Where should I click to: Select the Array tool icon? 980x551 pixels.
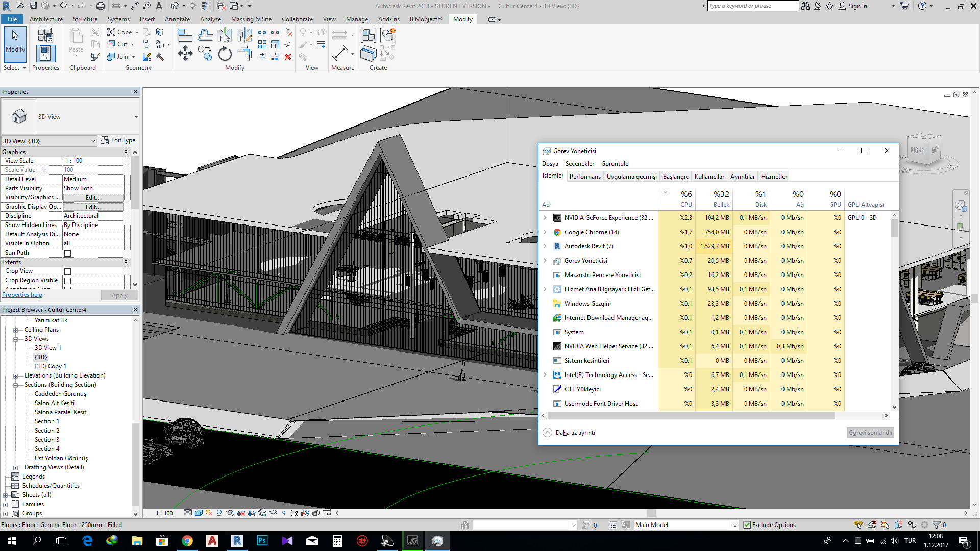click(263, 44)
